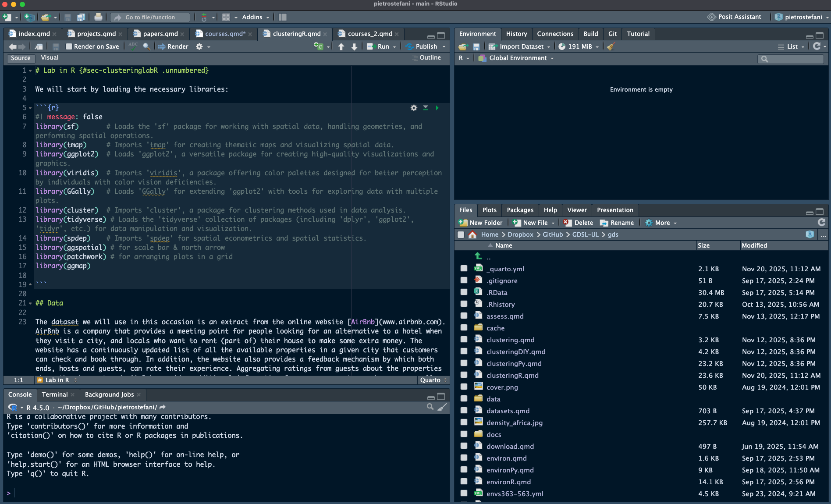Click the print icon in the main toolbar
The width and height of the screenshot is (831, 504).
(98, 17)
